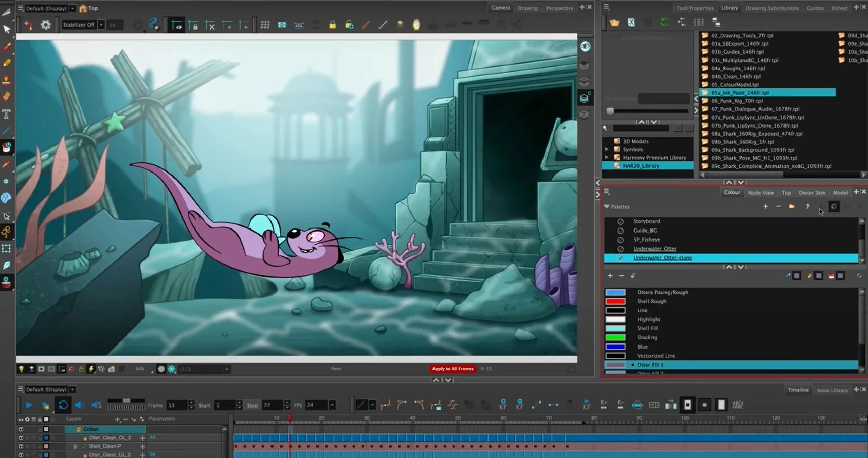Collapse the Palettes section
The width and height of the screenshot is (868, 458).
tap(607, 206)
